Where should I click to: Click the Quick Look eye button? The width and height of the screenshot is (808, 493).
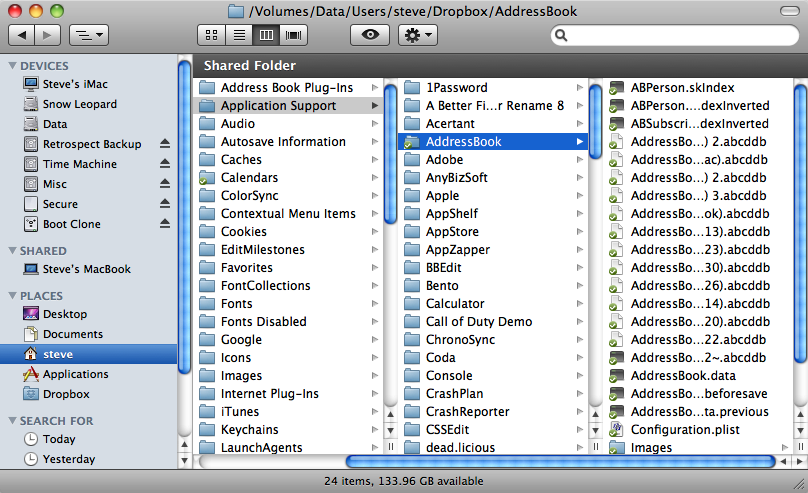pyautogui.click(x=370, y=35)
